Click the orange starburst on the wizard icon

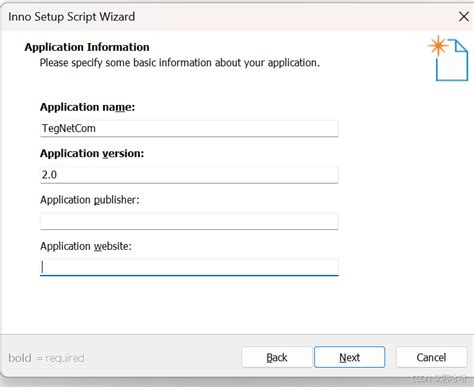pyautogui.click(x=438, y=46)
